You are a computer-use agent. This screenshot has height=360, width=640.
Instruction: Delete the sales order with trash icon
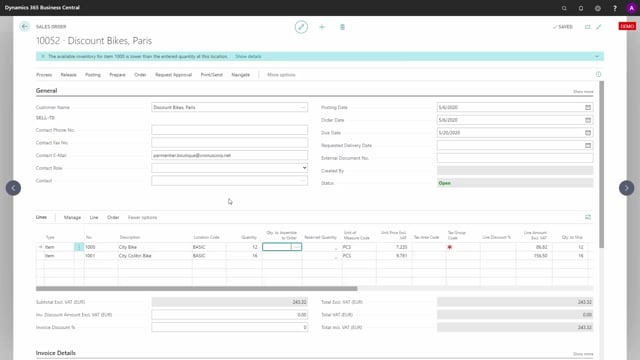pos(342,27)
